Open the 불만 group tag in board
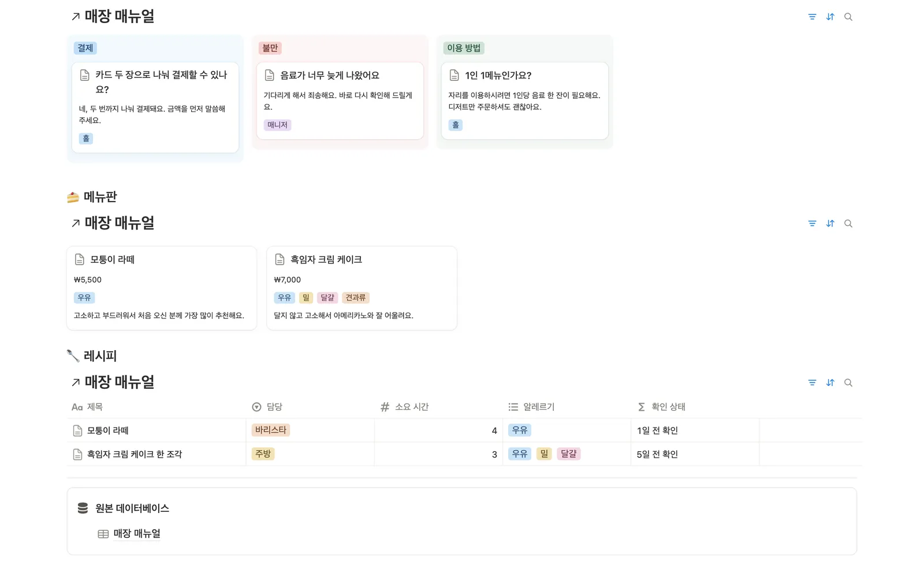924x561 pixels. tap(270, 48)
